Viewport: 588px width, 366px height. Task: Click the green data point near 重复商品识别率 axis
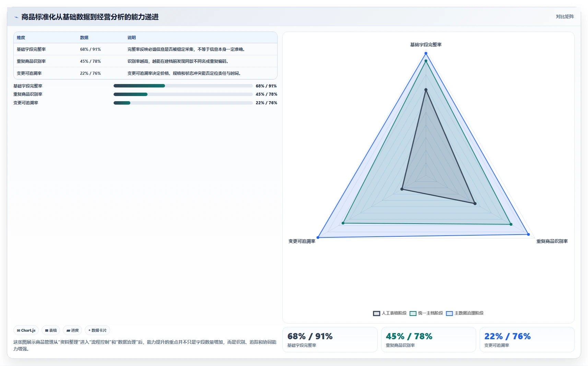(x=511, y=224)
